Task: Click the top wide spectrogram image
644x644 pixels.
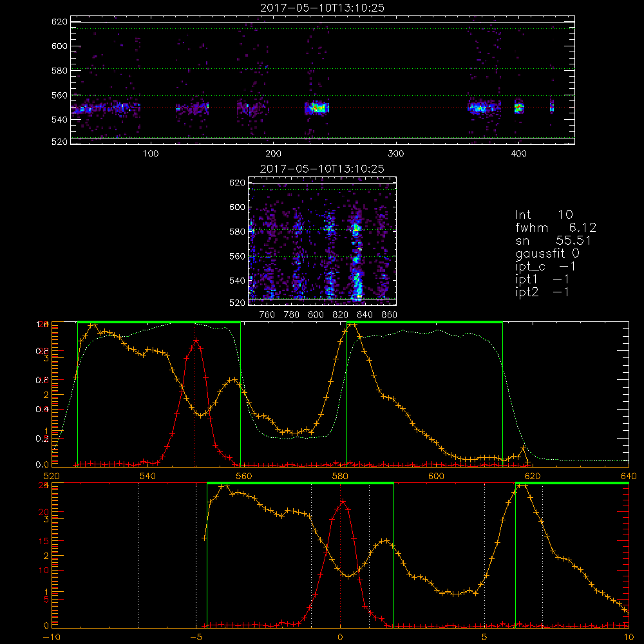Action: click(x=323, y=80)
